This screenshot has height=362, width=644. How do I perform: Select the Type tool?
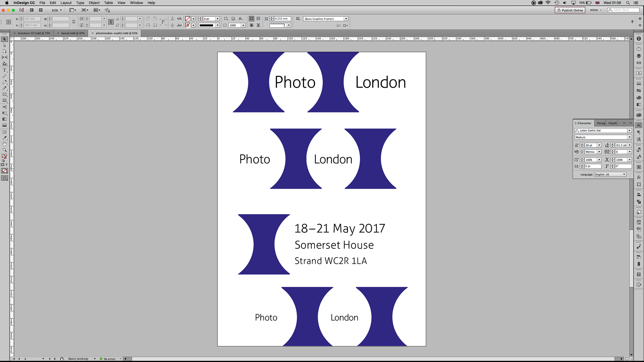click(5, 70)
